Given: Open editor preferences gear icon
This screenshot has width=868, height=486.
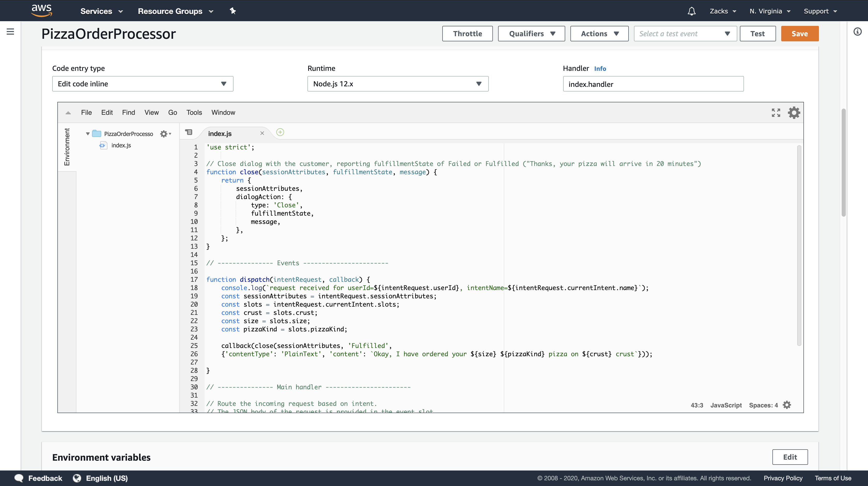Looking at the screenshot, I should 794,113.
